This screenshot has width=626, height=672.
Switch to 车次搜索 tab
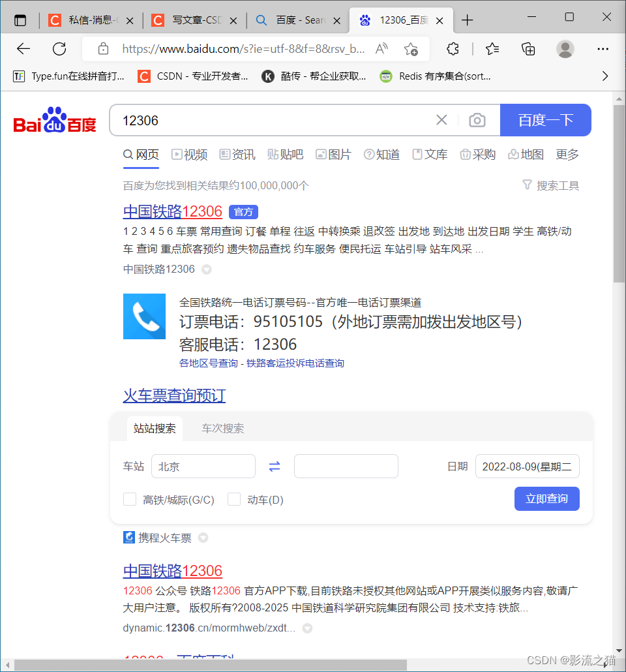point(223,429)
